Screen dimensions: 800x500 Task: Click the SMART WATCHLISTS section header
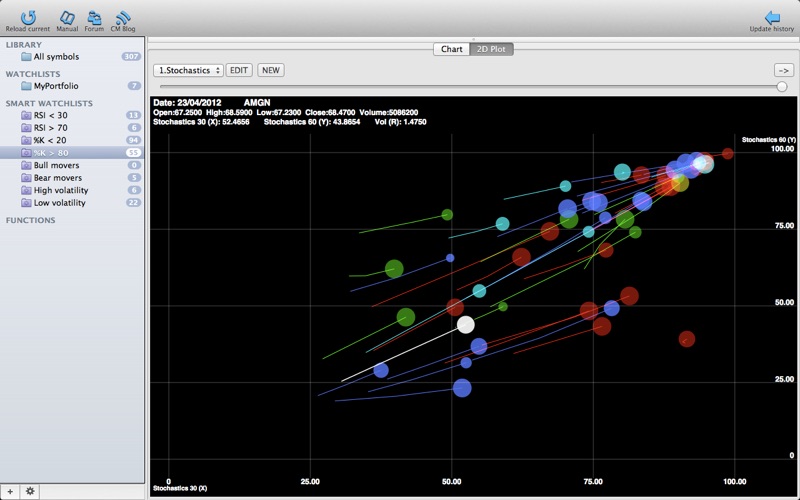tap(49, 104)
